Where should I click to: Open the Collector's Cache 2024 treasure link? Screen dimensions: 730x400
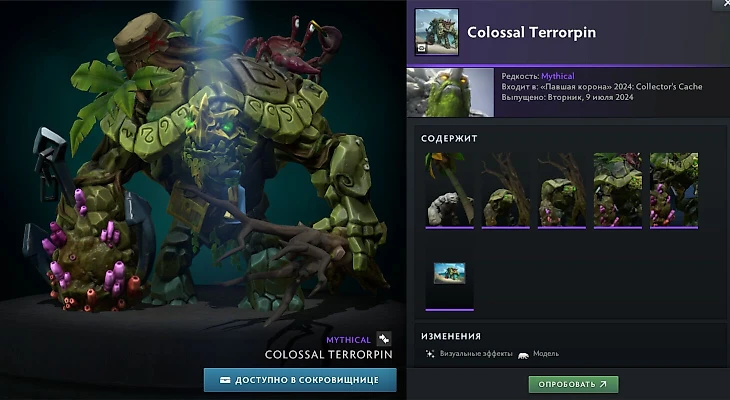coord(621,87)
